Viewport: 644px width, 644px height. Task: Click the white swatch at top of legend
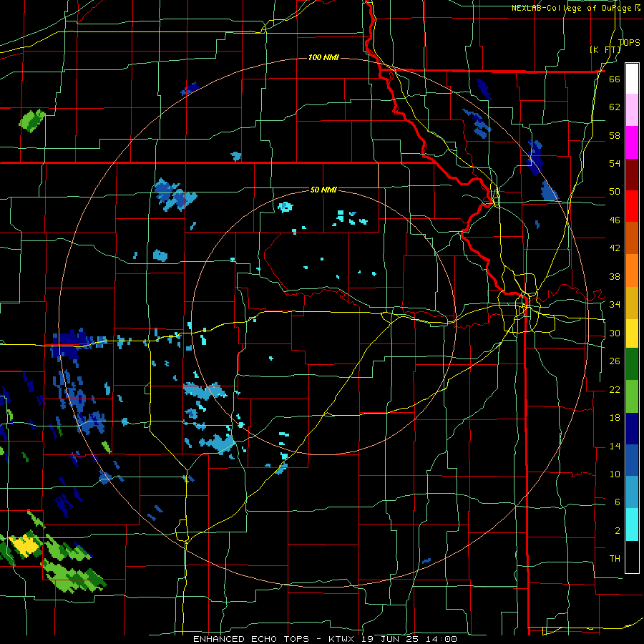632,79
